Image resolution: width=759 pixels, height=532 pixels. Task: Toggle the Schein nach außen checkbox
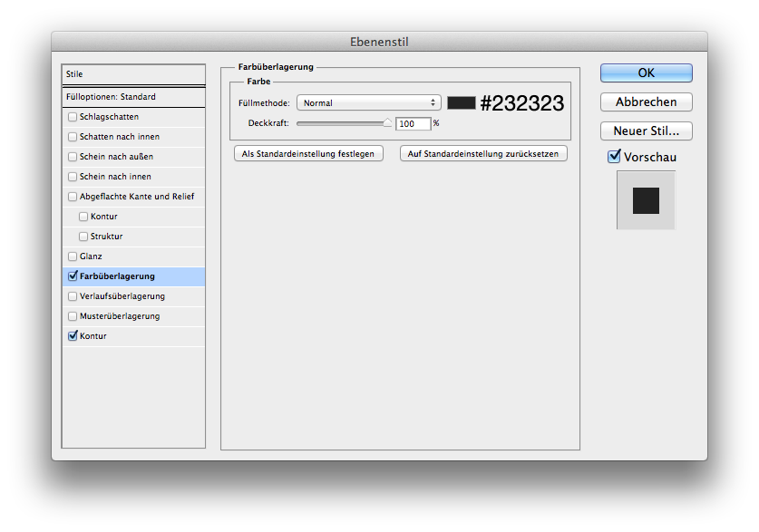[73, 157]
